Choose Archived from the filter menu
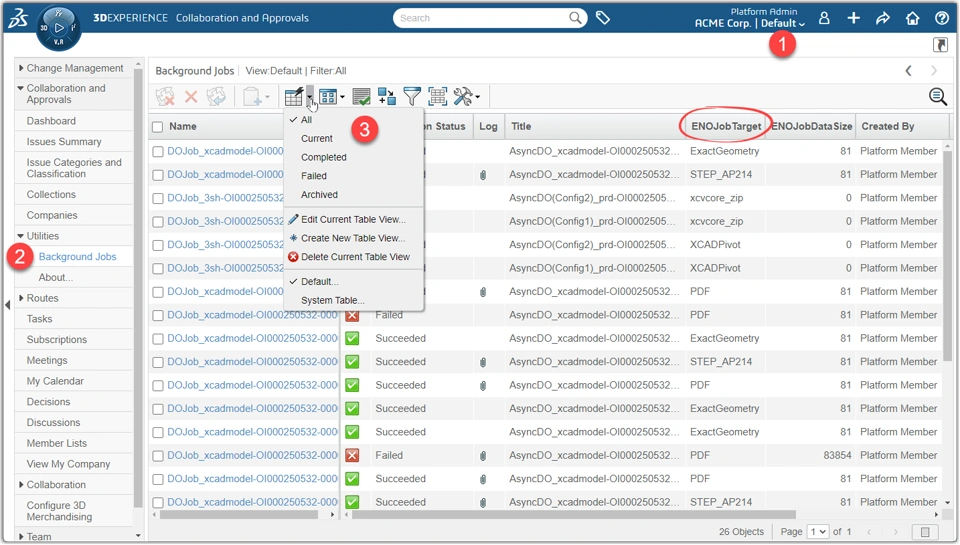Screen dimensions: 960x545 point(319,195)
